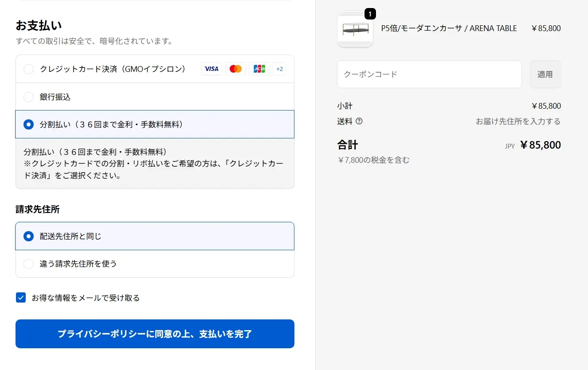Click the quantity badge on the product image
This screenshot has height=370, width=588.
pos(371,14)
